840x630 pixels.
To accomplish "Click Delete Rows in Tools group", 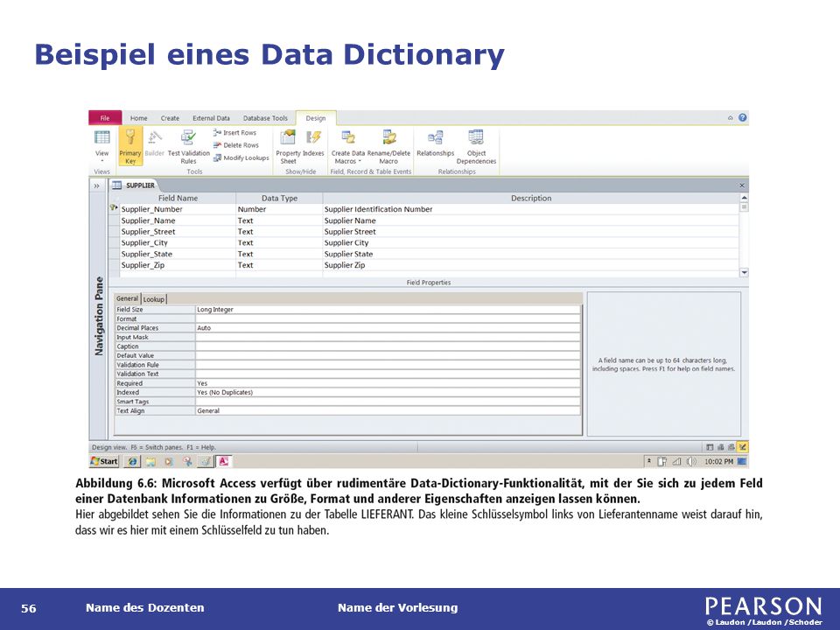I will pyautogui.click(x=235, y=145).
